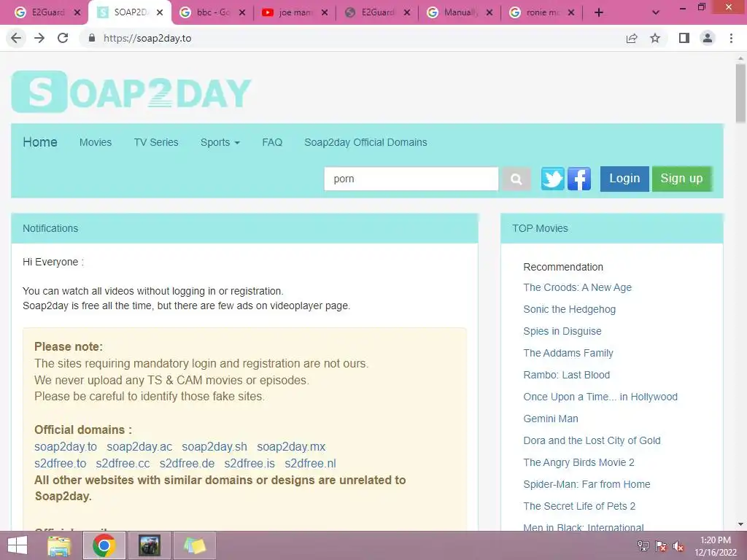The width and height of the screenshot is (747, 560).
Task: Open the s2dfree.is domain link
Action: click(249, 463)
